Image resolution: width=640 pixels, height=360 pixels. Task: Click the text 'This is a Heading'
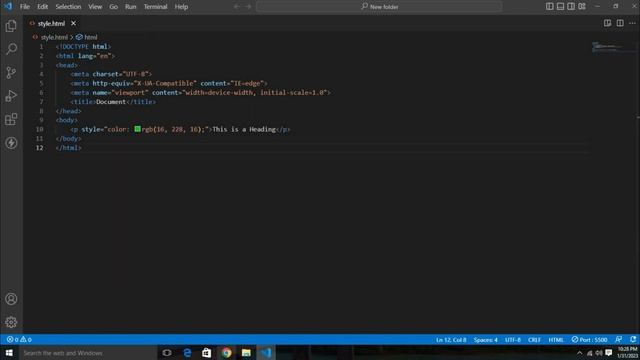pos(244,129)
